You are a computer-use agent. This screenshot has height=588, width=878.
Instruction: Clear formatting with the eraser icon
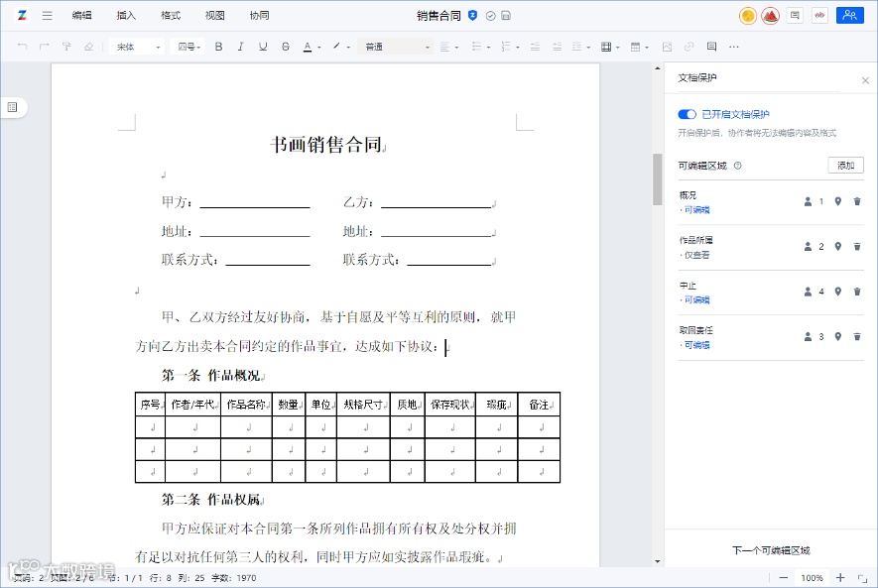click(x=88, y=47)
